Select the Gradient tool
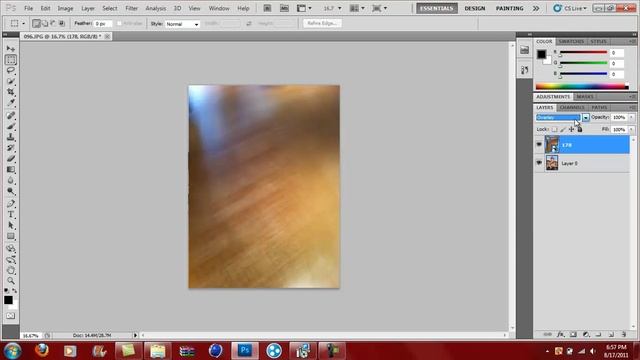 (x=11, y=169)
